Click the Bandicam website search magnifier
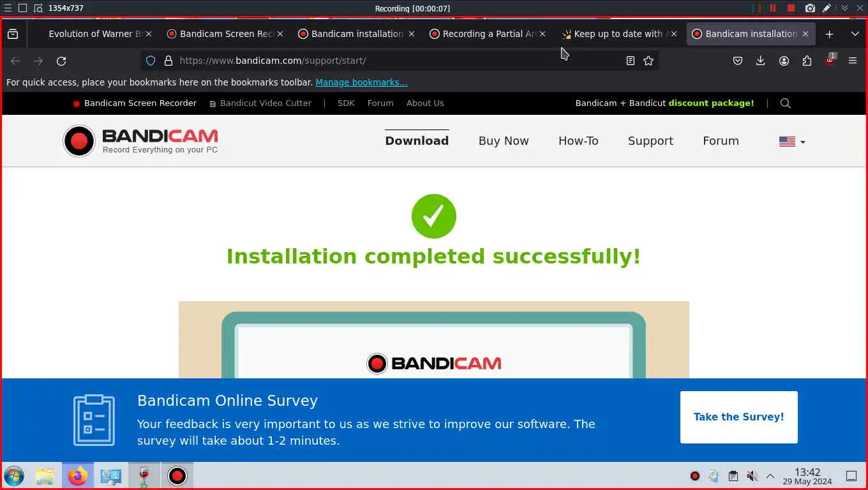Image resolution: width=868 pixels, height=490 pixels. click(x=786, y=103)
